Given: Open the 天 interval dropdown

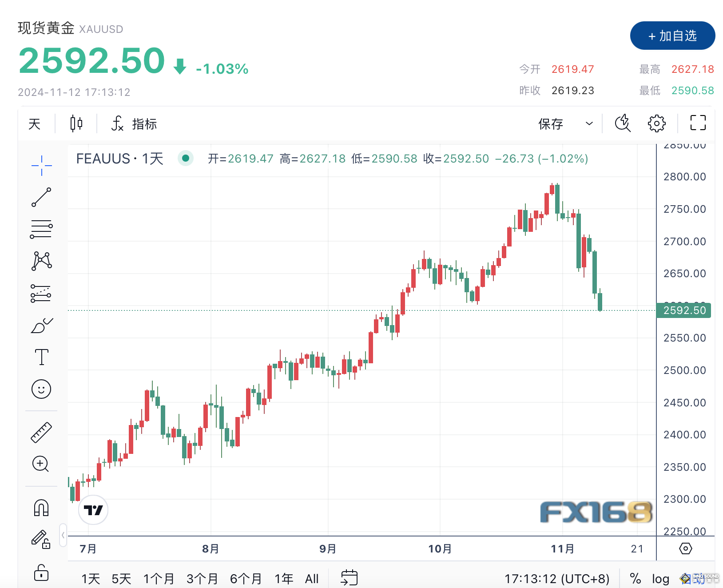Looking at the screenshot, I should (x=34, y=124).
